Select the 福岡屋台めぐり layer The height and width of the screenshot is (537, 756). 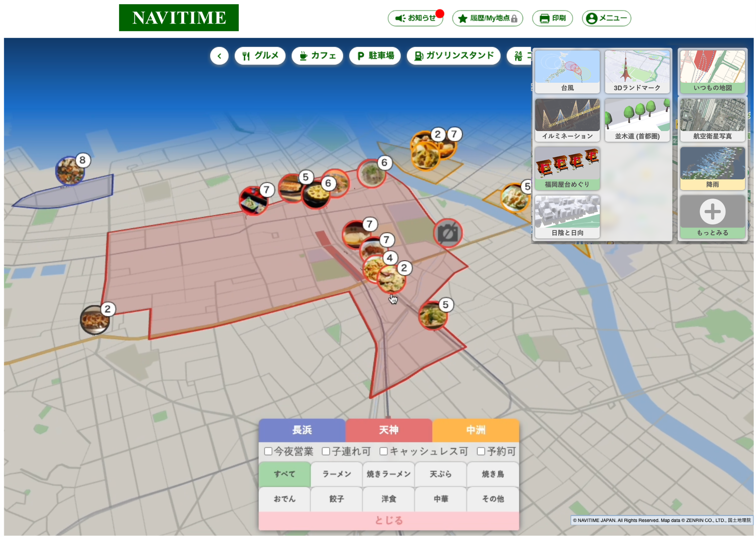[567, 168]
